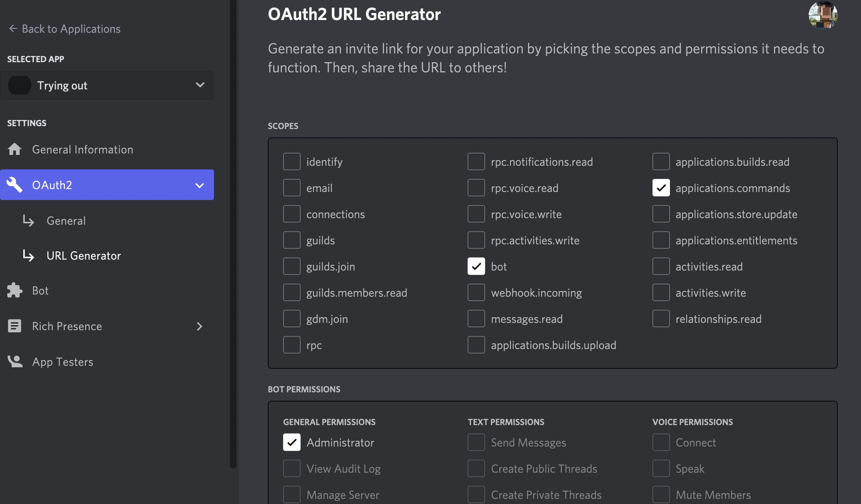Click the back arrow icon beside Back to Applications

(x=13, y=28)
